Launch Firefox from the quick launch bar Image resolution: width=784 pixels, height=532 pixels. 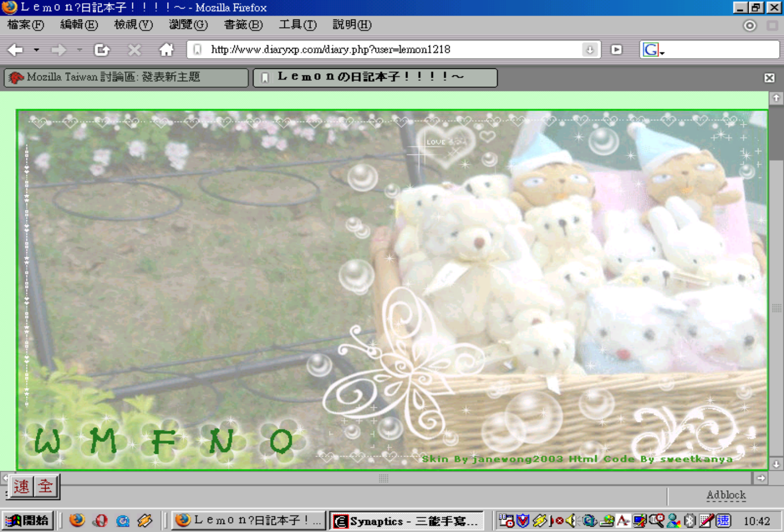click(77, 521)
